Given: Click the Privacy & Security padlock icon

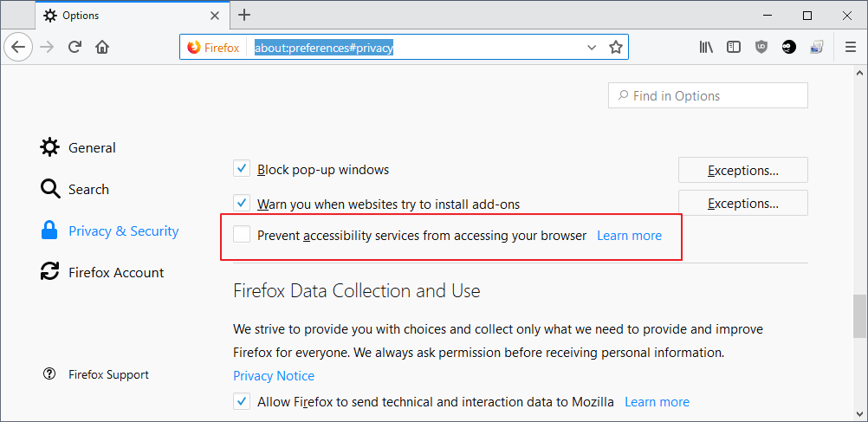Looking at the screenshot, I should pos(50,230).
